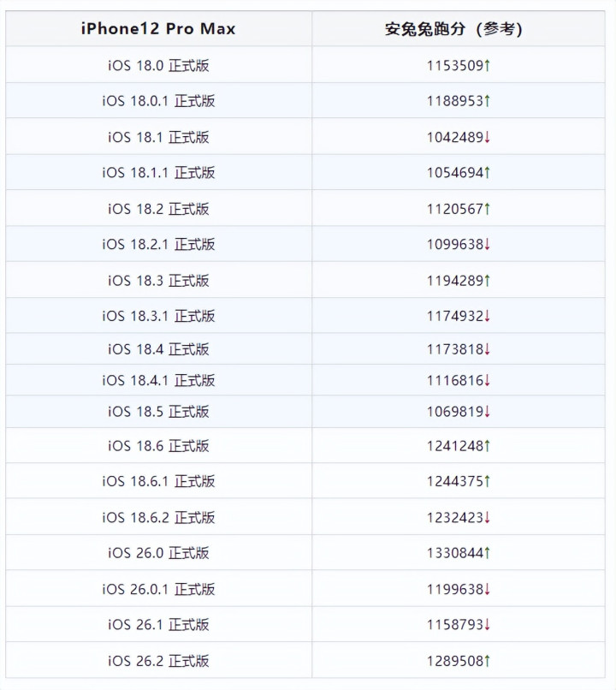Click the red down arrow beside 1158793
This screenshot has height=690, width=616.
pyautogui.click(x=487, y=625)
